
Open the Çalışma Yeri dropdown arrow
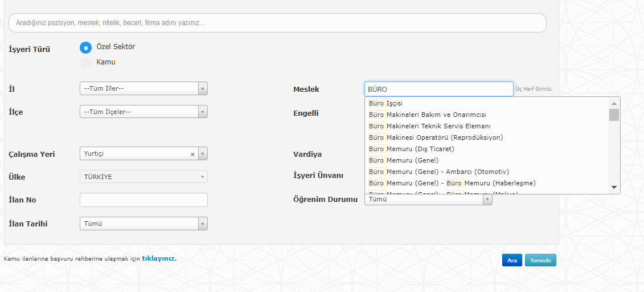point(203,154)
